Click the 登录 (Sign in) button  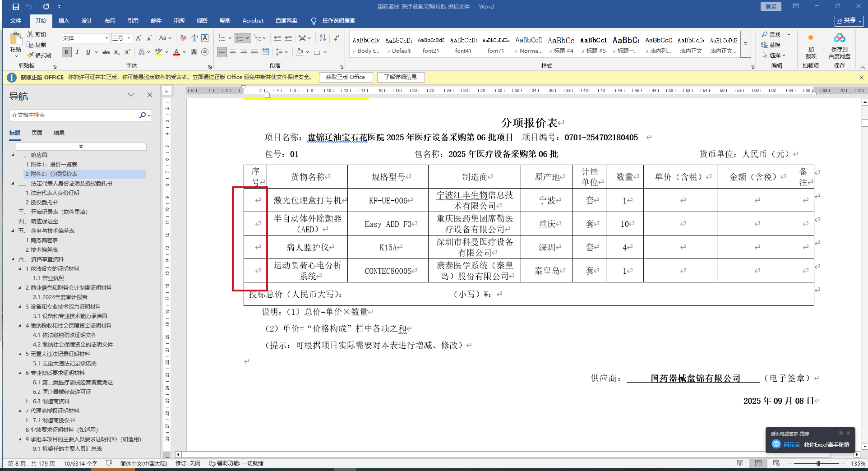click(771, 7)
